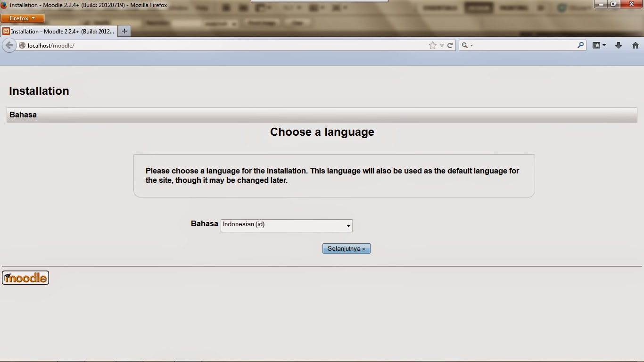Minimize the Firefox window

pos(601,4)
